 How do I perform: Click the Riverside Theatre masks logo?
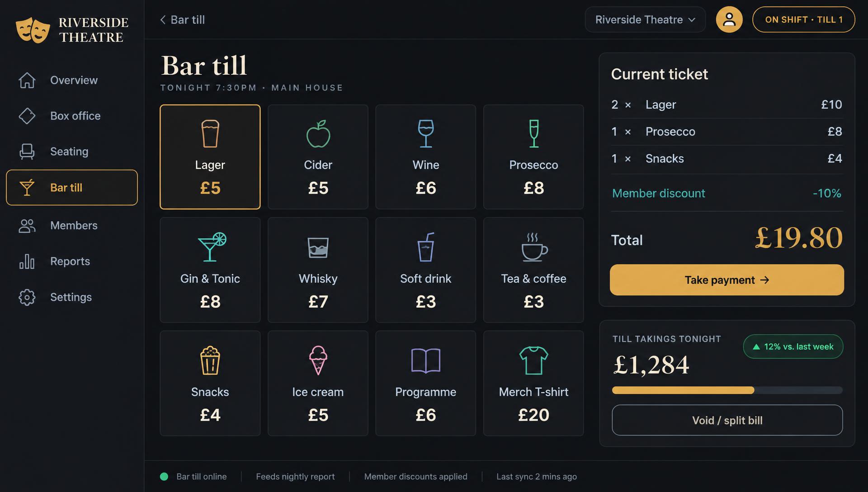[33, 30]
